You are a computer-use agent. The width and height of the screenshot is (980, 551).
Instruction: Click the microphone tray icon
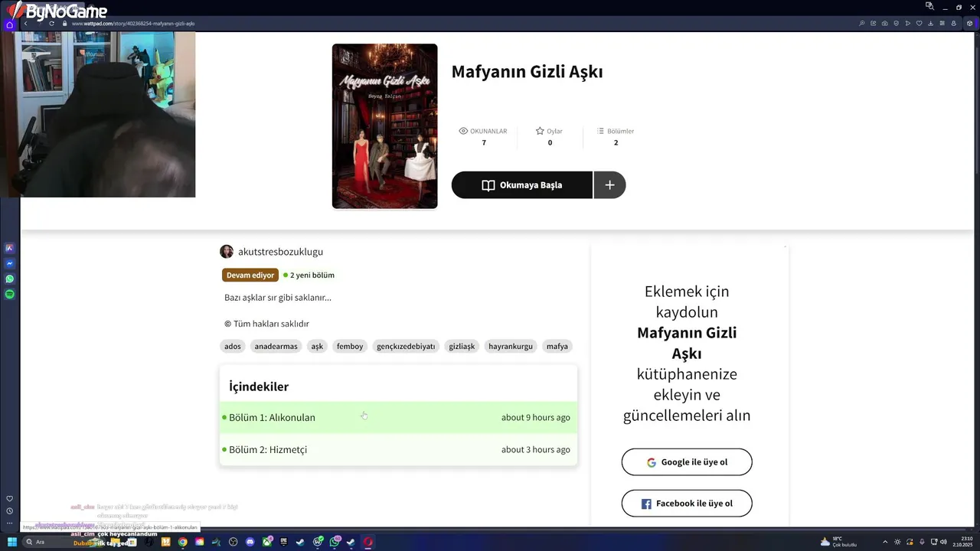point(922,542)
